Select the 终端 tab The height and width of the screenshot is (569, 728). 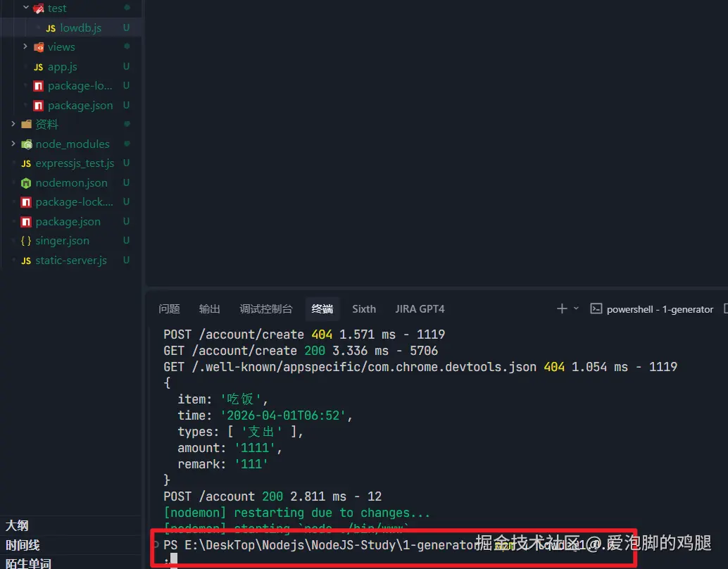[322, 309]
